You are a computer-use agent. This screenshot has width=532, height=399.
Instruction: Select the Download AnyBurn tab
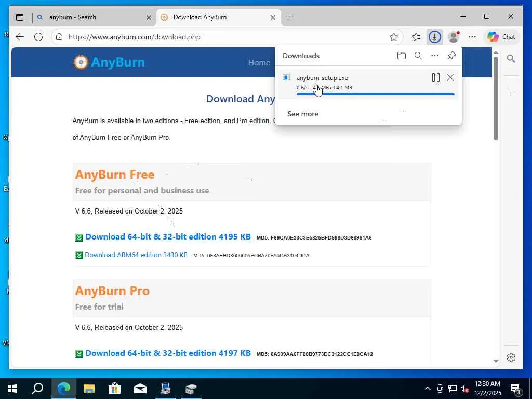click(217, 17)
